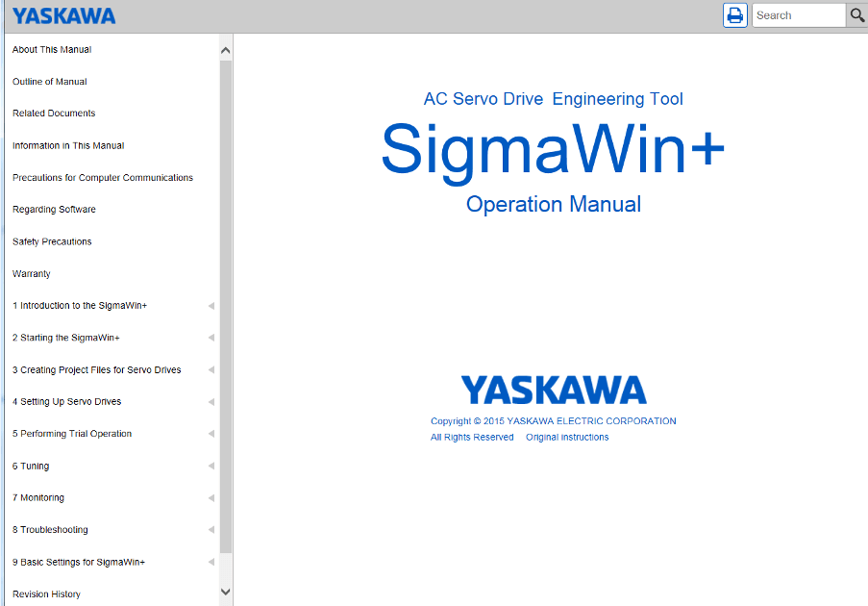
Task: Open the Warranty topic
Action: (32, 274)
